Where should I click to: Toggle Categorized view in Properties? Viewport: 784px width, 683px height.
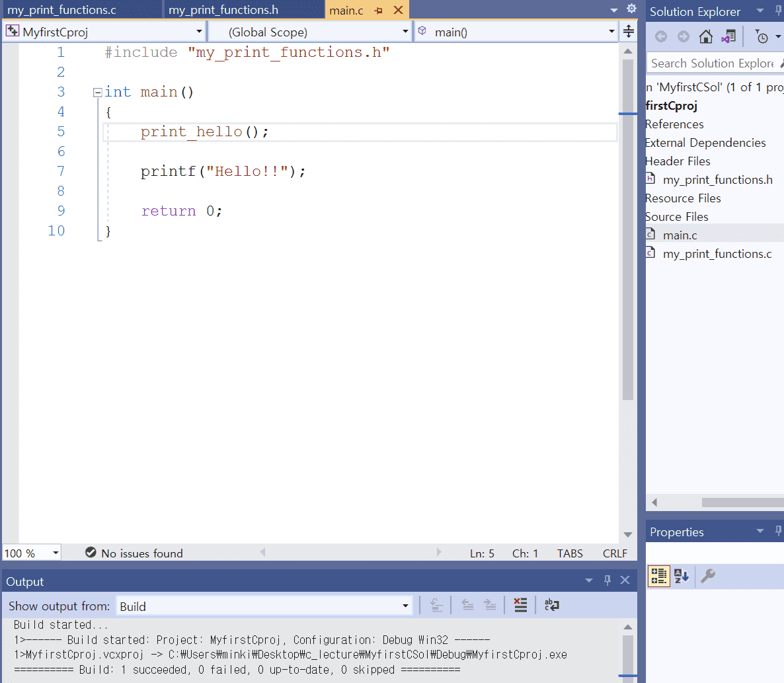pyautogui.click(x=659, y=576)
